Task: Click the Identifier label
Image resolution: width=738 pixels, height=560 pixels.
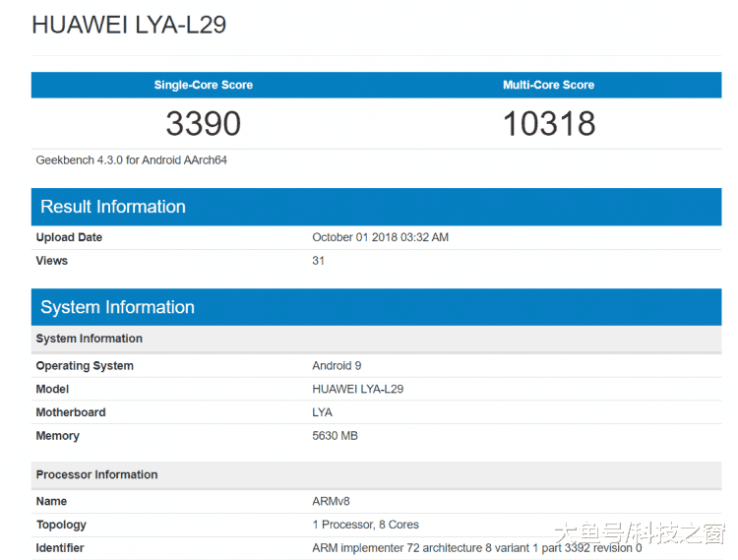Action: coord(60,548)
